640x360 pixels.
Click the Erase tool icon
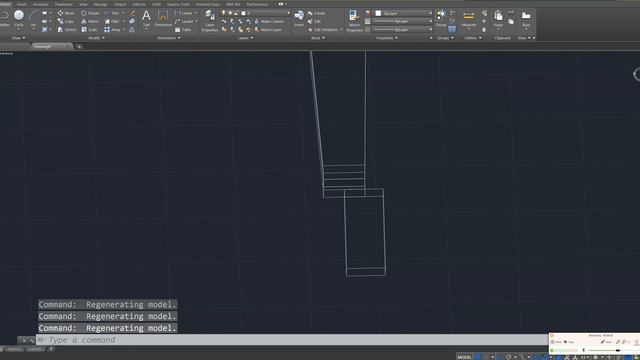[132, 13]
